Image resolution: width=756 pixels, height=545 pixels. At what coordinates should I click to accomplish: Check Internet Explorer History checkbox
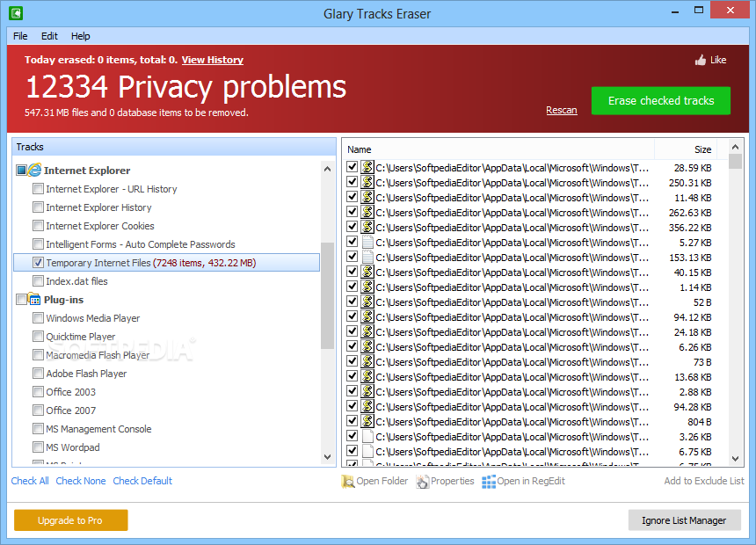(38, 207)
